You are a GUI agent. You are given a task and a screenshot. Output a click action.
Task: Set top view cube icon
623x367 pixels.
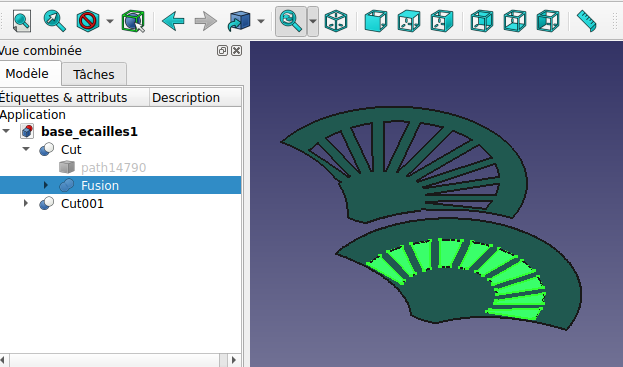(409, 21)
